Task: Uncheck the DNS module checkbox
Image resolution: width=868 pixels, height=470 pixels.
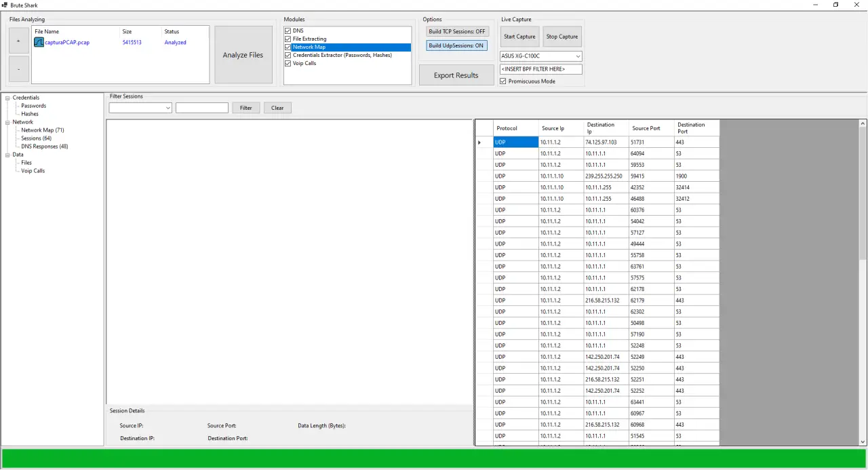Action: 288,31
